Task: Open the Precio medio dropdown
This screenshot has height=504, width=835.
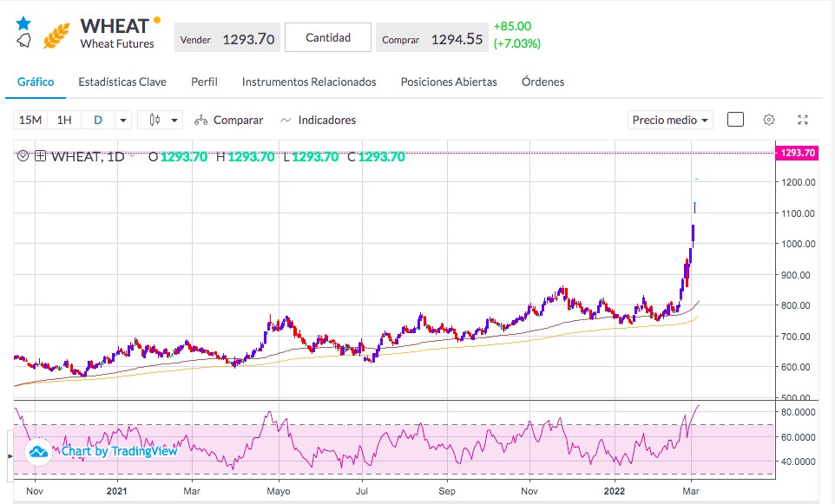Action: click(670, 120)
